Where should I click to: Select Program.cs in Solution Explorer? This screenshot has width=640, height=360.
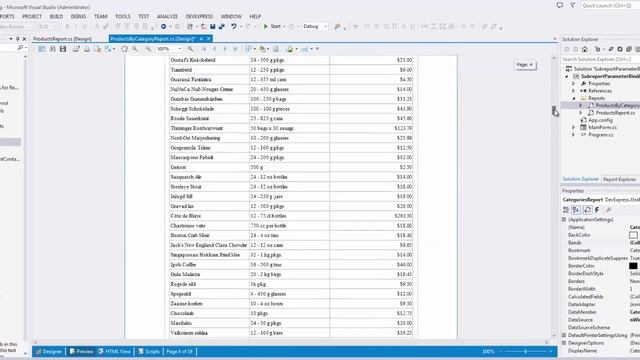coord(600,135)
